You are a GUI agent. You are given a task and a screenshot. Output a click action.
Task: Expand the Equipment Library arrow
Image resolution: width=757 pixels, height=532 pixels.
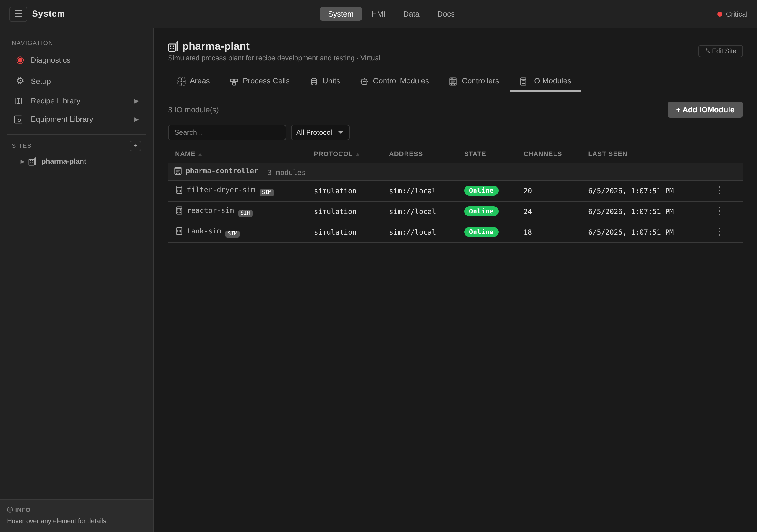[x=136, y=120]
